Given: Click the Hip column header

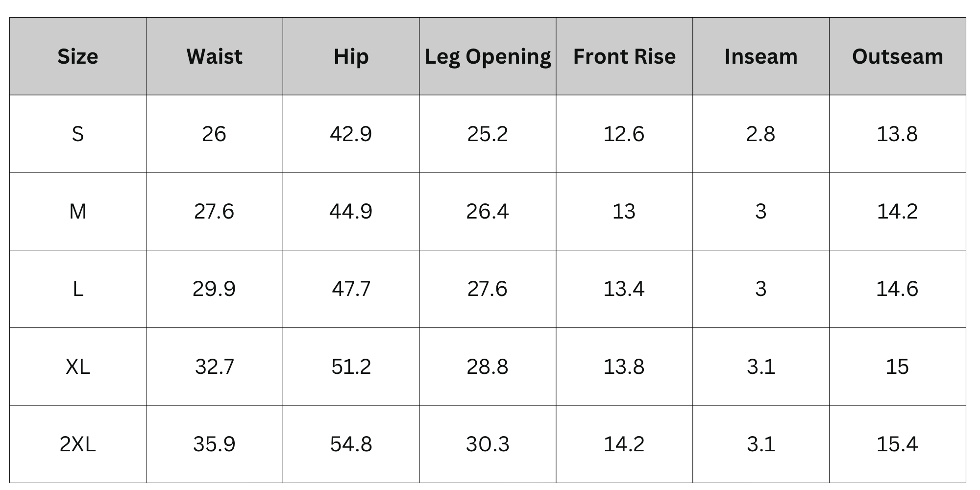Looking at the screenshot, I should click(x=351, y=56).
